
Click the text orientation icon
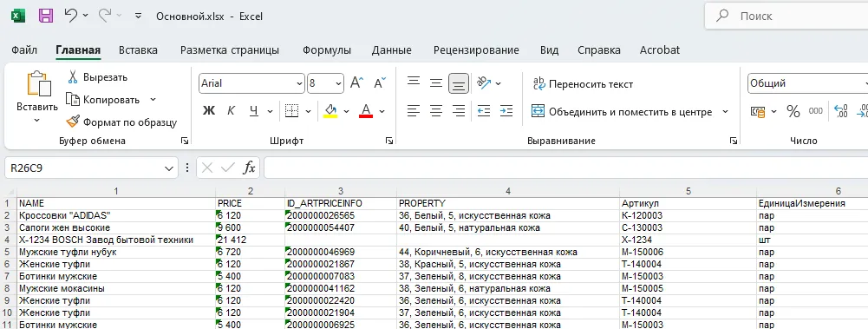click(484, 83)
